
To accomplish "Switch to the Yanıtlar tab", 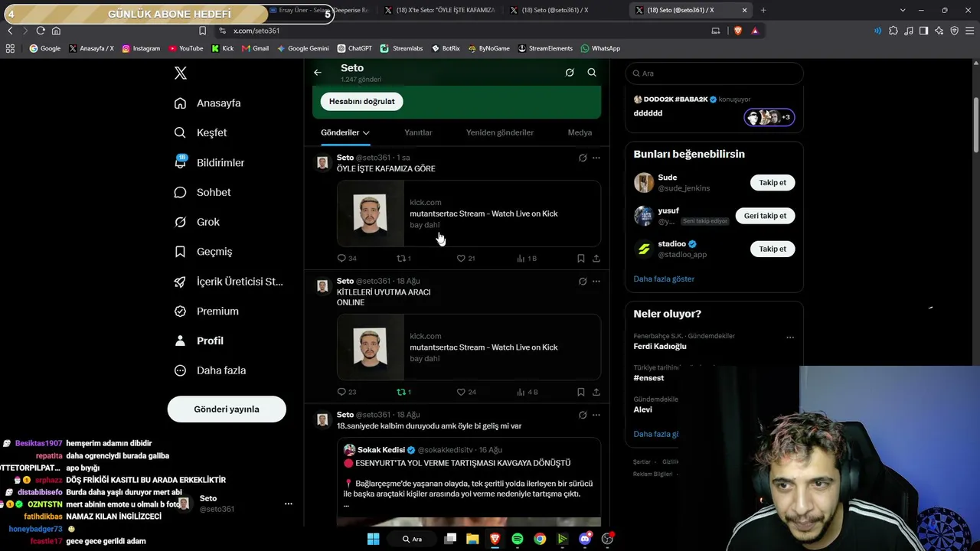I will click(x=418, y=132).
